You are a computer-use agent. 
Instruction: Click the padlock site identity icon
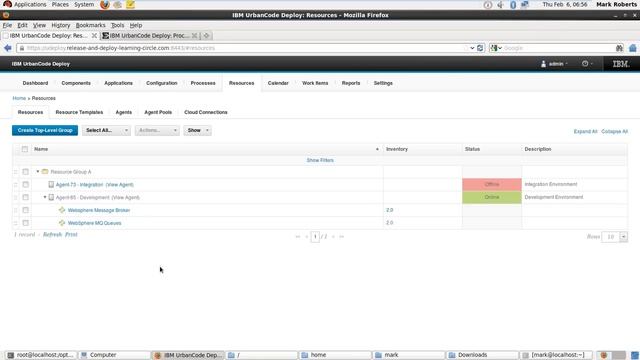[x=22, y=48]
